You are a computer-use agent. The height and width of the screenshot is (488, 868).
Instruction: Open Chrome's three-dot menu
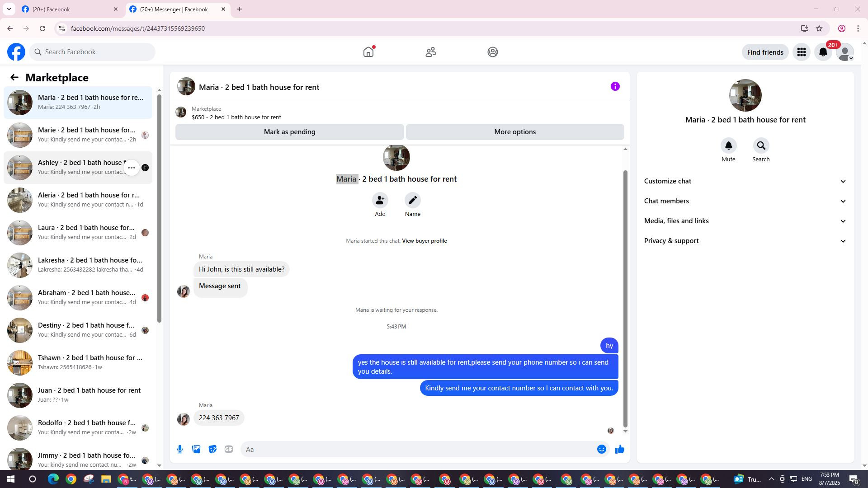pos(858,28)
